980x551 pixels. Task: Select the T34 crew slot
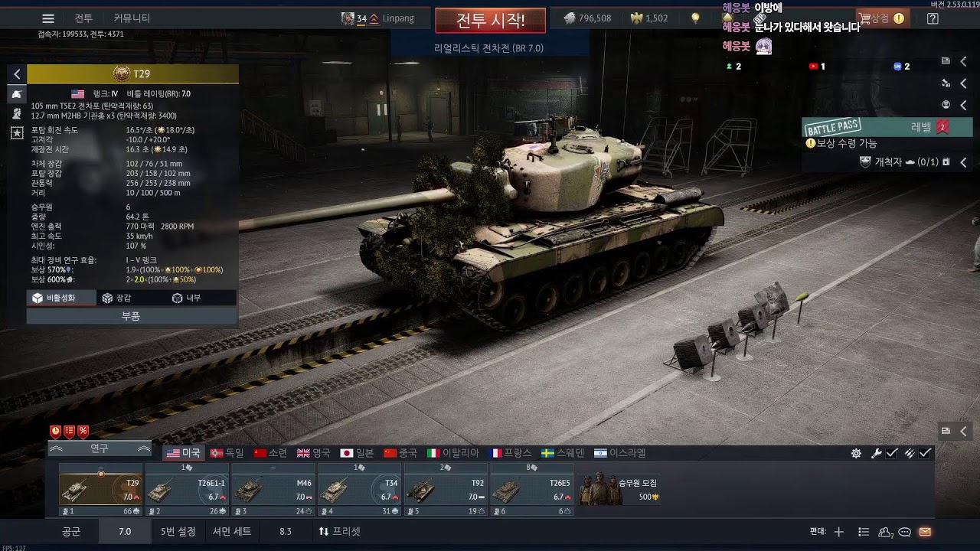click(358, 490)
